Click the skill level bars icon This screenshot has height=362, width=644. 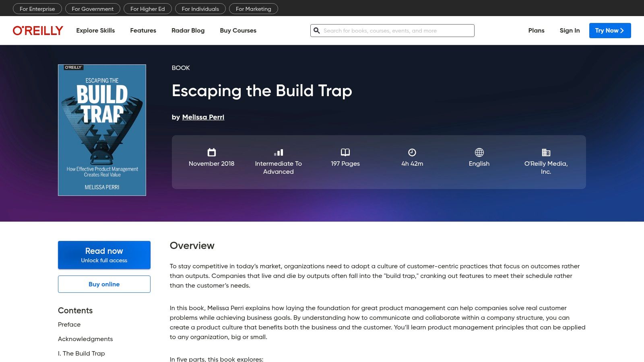(278, 152)
